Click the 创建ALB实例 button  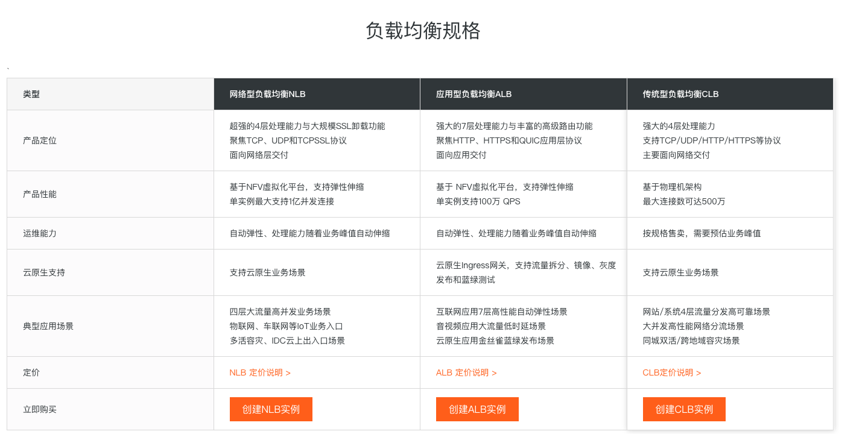477,409
